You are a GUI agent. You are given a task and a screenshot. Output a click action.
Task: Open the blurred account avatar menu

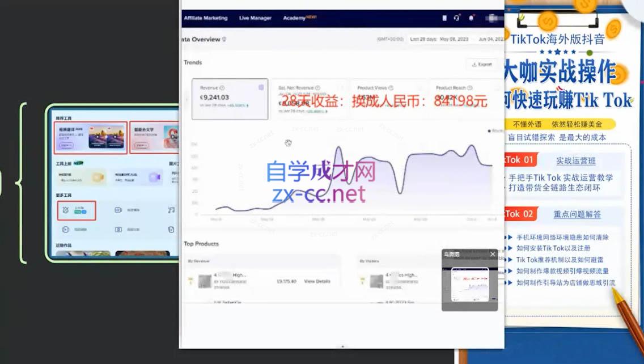pyautogui.click(x=493, y=18)
